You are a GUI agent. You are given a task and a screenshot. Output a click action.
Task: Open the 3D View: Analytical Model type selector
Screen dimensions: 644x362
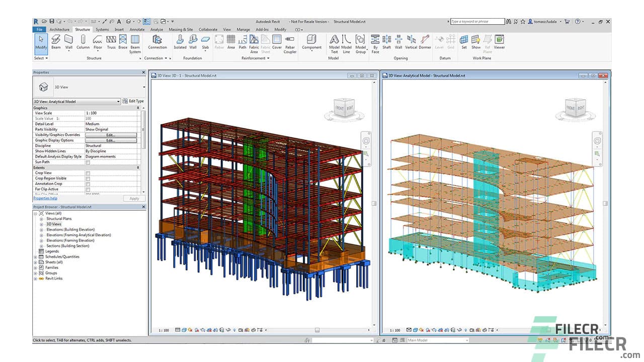(x=118, y=101)
